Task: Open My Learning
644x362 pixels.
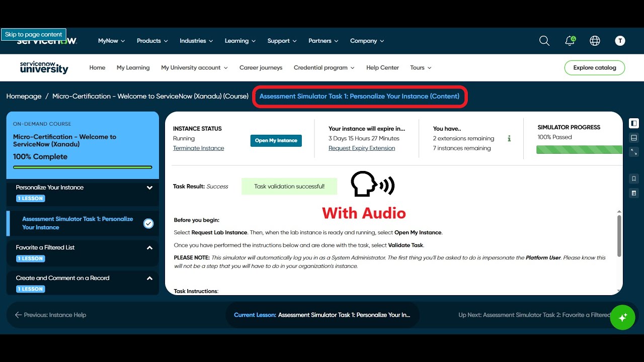Action: (x=133, y=67)
